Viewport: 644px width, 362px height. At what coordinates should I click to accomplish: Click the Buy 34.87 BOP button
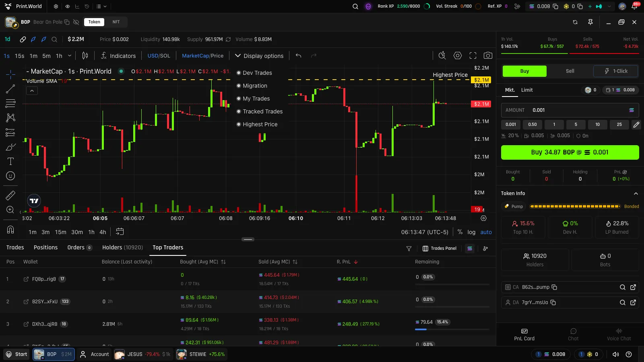pos(570,152)
